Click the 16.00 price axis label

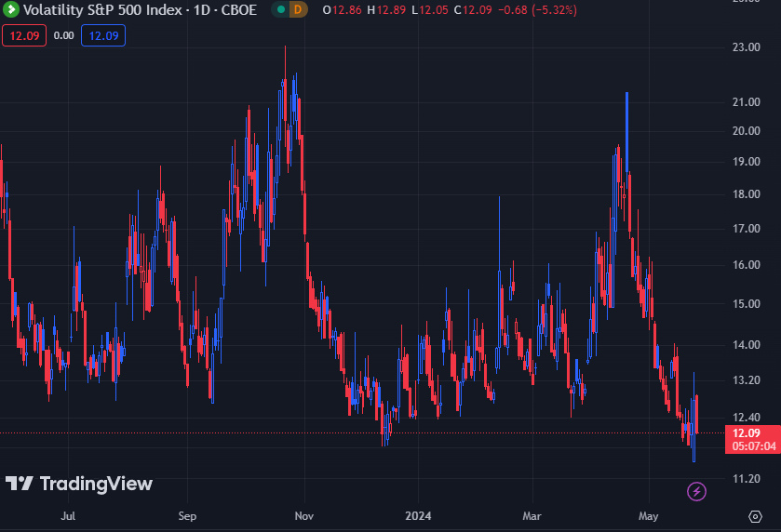pyautogui.click(x=747, y=265)
